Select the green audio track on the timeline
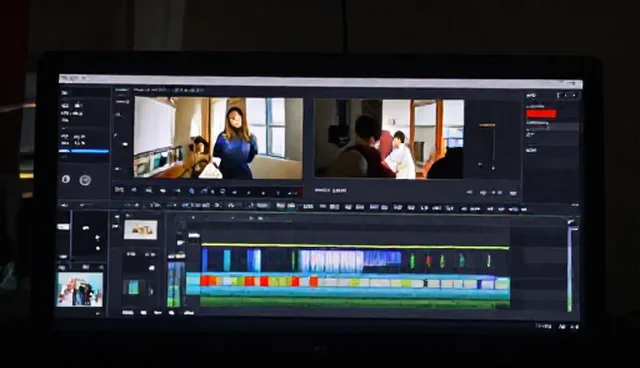The height and width of the screenshot is (368, 640). click(x=354, y=302)
